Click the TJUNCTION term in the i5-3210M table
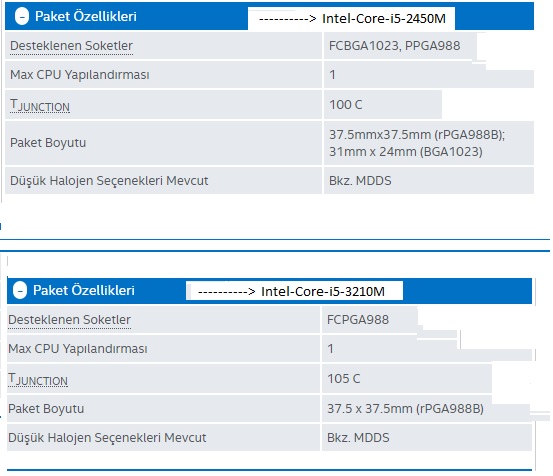This screenshot has height=476, width=553. (38, 379)
